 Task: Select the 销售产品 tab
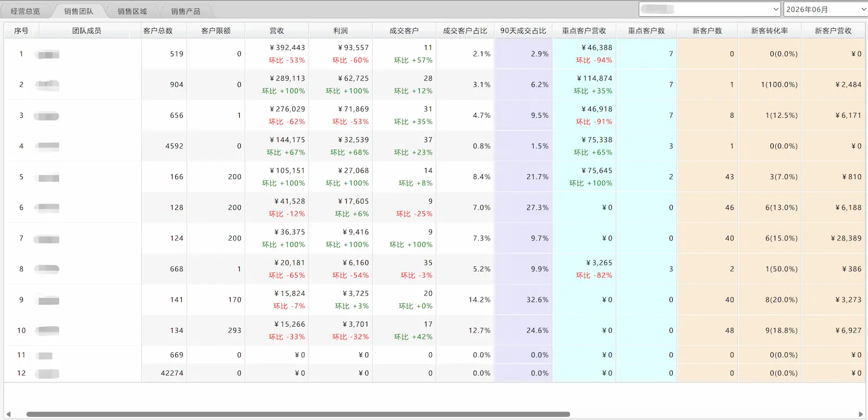click(x=186, y=11)
